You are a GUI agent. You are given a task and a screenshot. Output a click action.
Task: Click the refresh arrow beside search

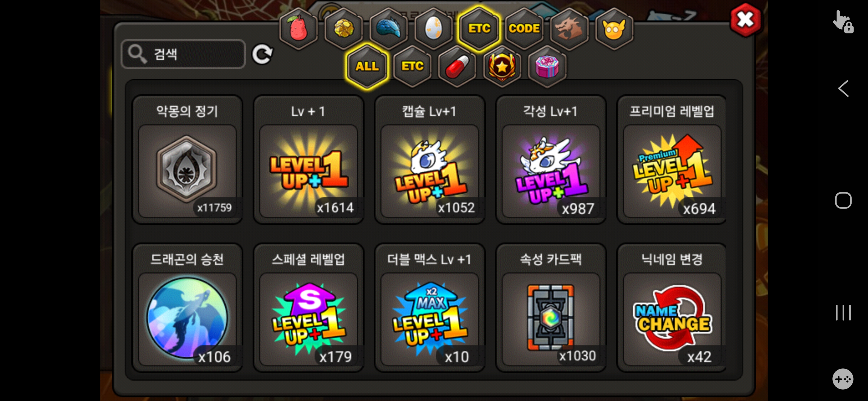pos(263,54)
